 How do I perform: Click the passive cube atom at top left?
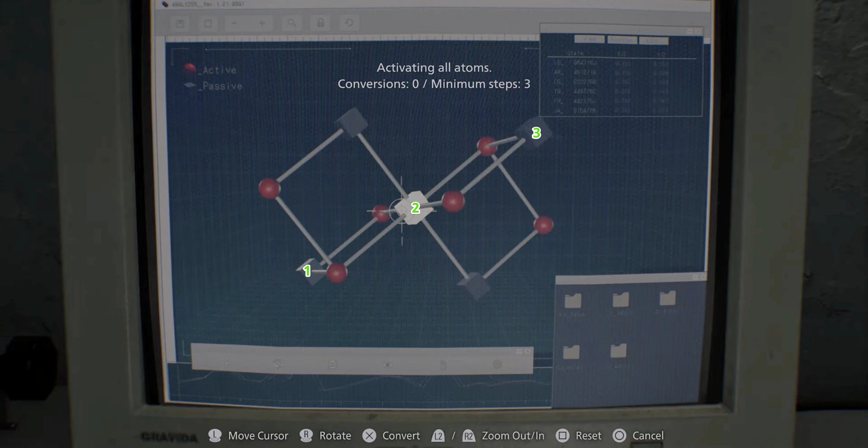coord(352,123)
